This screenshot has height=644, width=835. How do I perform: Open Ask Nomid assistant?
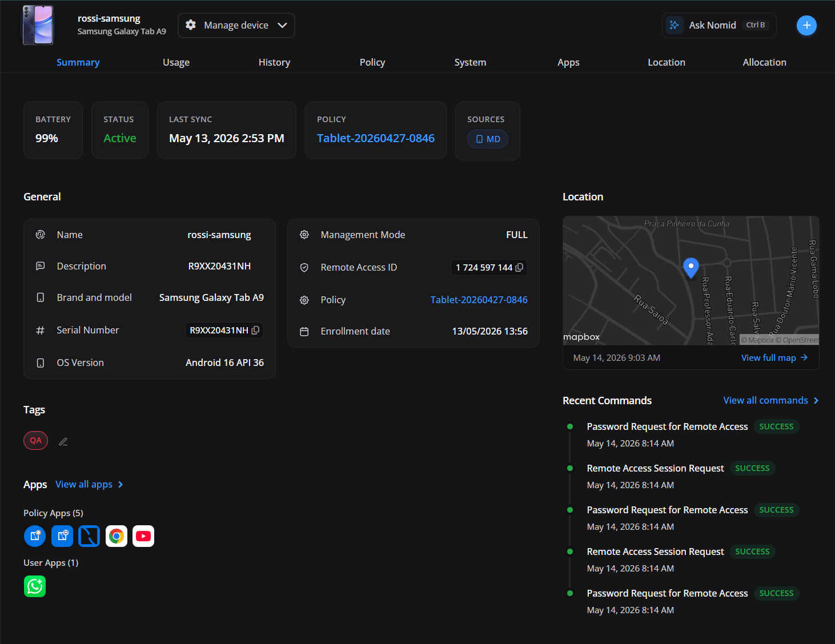coord(719,25)
